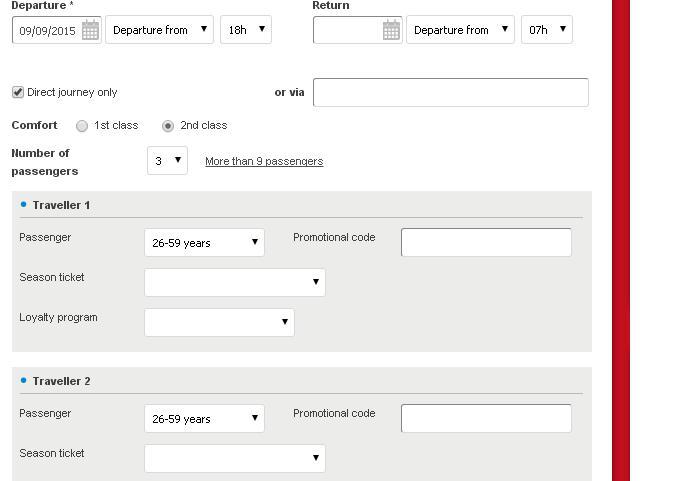
Task: Focus Traveller 2 Promotional code field
Action: [486, 418]
